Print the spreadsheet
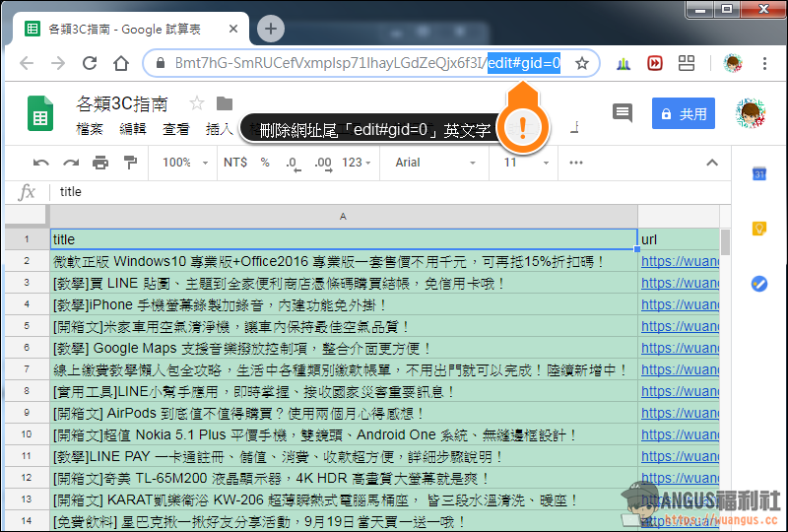The height and width of the screenshot is (532, 788). point(100,163)
